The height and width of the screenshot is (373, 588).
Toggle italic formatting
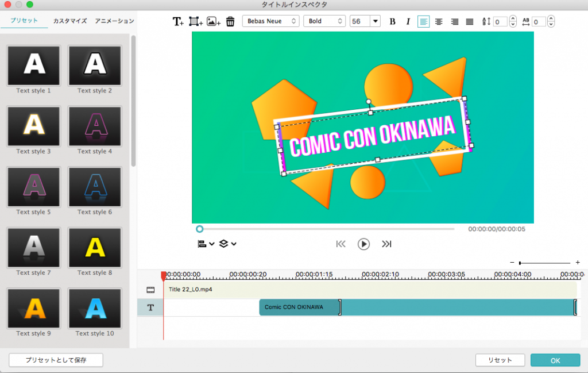pyautogui.click(x=408, y=21)
